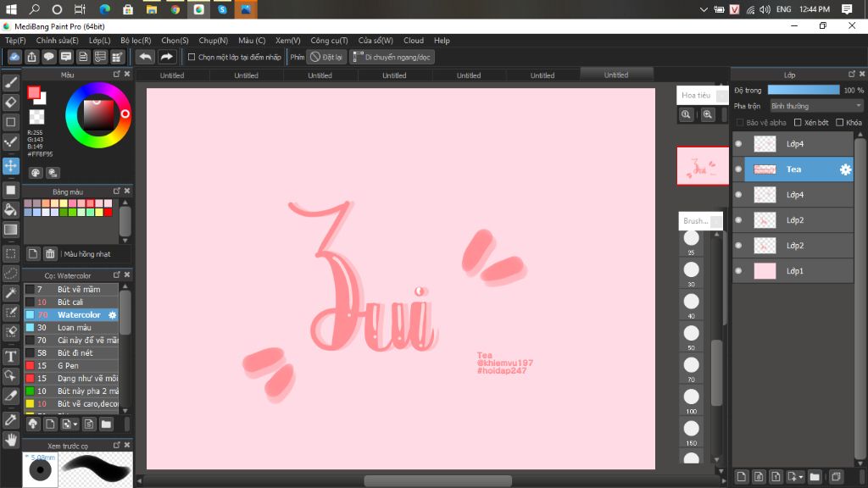868x488 pixels.
Task: Hide the Lớp2 layer directly above Lớp1
Action: pos(738,246)
